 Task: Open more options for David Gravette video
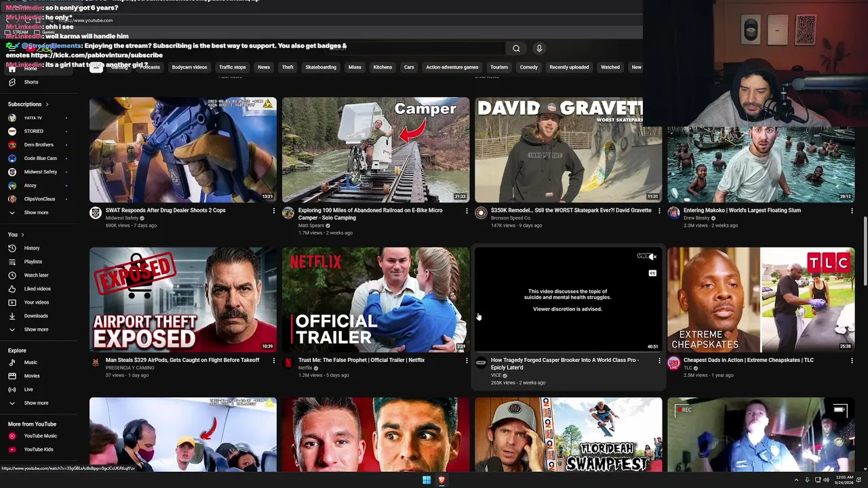pyautogui.click(x=659, y=211)
